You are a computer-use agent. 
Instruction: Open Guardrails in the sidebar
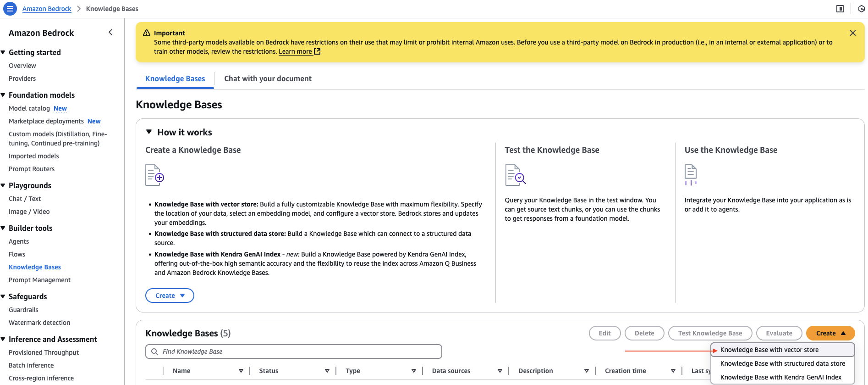click(23, 310)
